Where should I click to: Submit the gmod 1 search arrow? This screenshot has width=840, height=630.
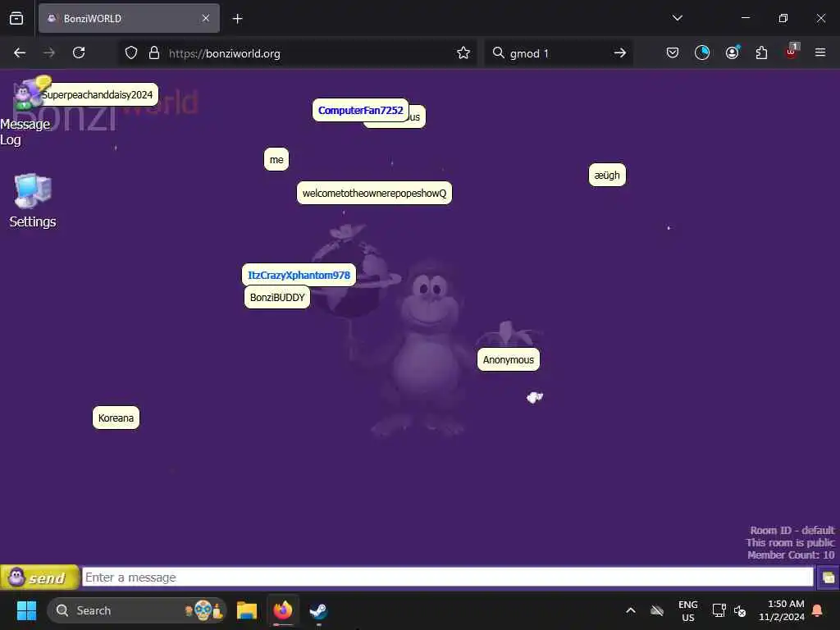(x=620, y=53)
